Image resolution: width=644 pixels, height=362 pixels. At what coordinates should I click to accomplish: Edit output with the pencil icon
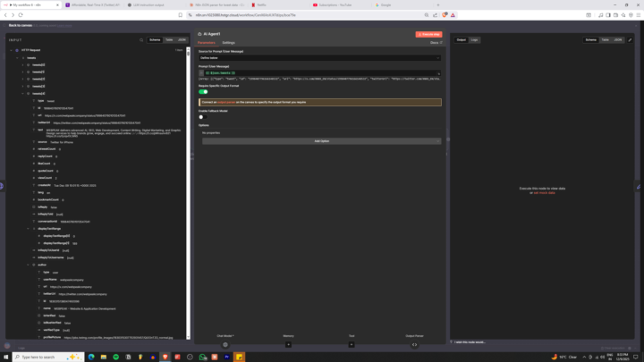tap(630, 40)
